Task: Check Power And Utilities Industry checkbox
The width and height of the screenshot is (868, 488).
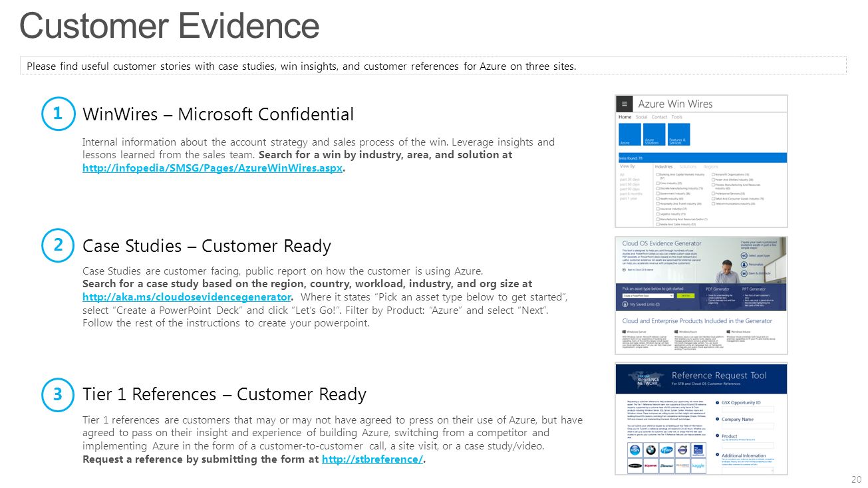Action: click(713, 180)
